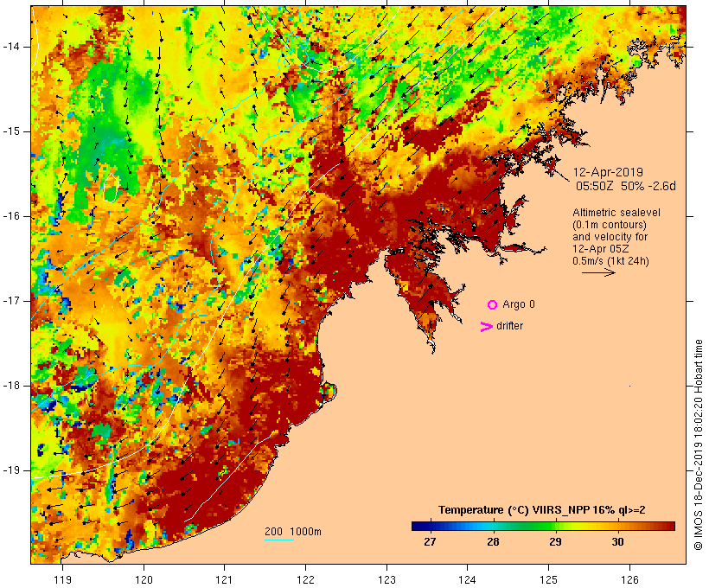This screenshot has height=588, width=709.
Task: Click the temperature color bar
Action: [x=543, y=526]
